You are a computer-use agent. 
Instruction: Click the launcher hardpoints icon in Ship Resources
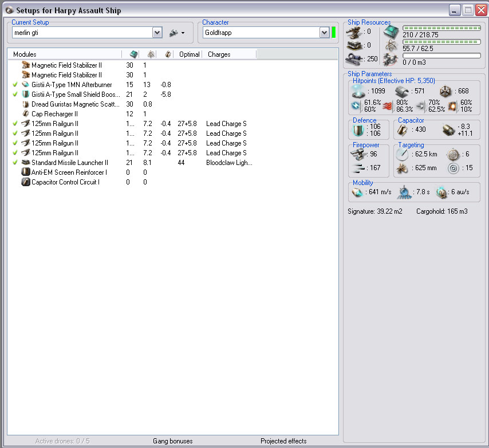(x=354, y=46)
